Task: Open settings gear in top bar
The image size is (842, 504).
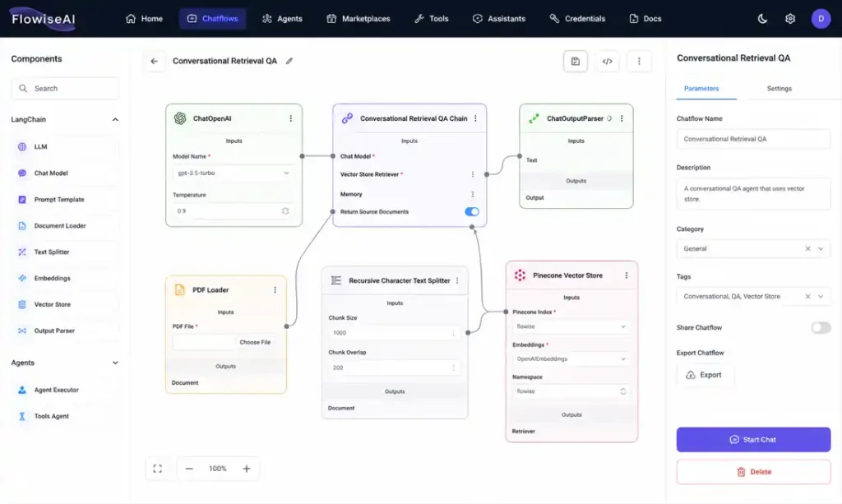Action: click(790, 19)
